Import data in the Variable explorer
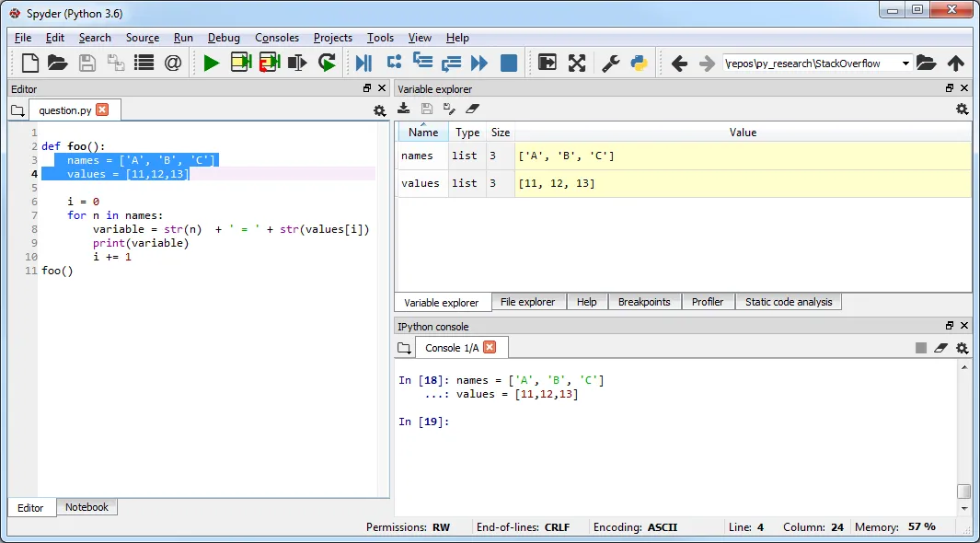 pos(404,109)
